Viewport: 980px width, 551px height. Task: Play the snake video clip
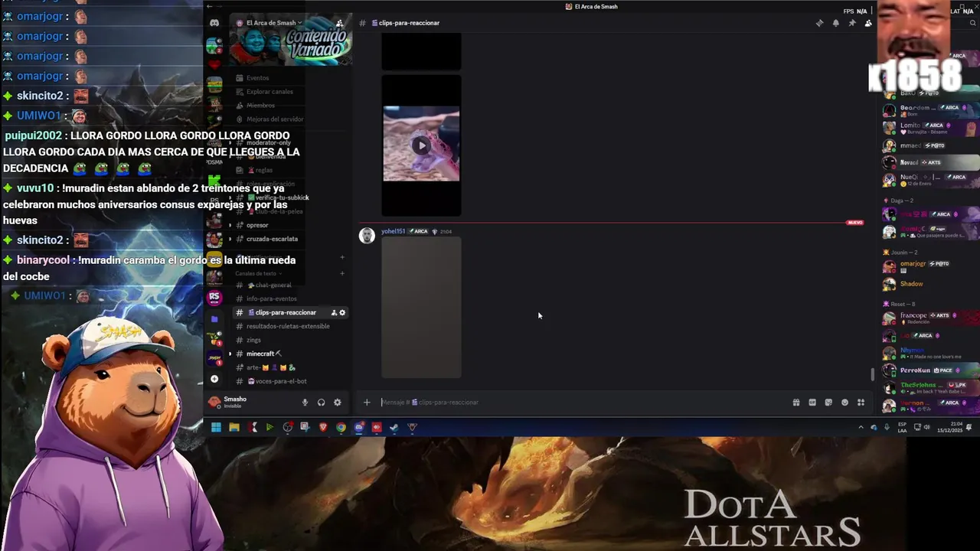point(421,145)
